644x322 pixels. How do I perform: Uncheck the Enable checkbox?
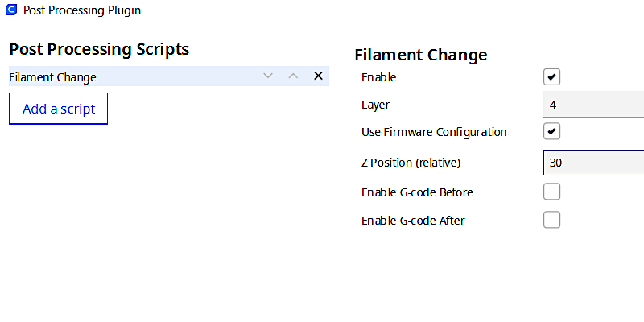(551, 76)
